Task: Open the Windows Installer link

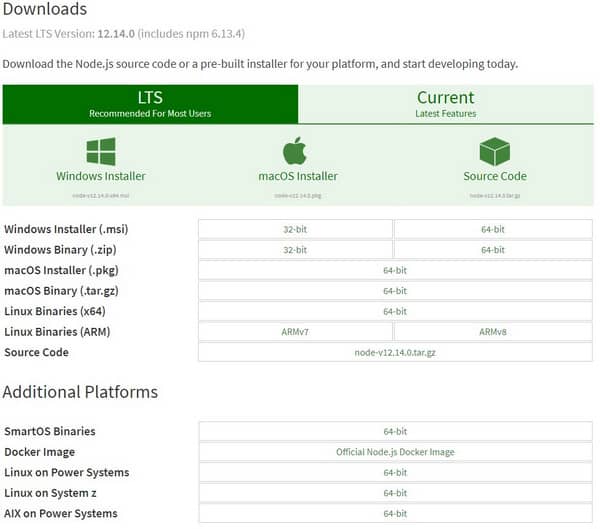Action: click(x=101, y=176)
